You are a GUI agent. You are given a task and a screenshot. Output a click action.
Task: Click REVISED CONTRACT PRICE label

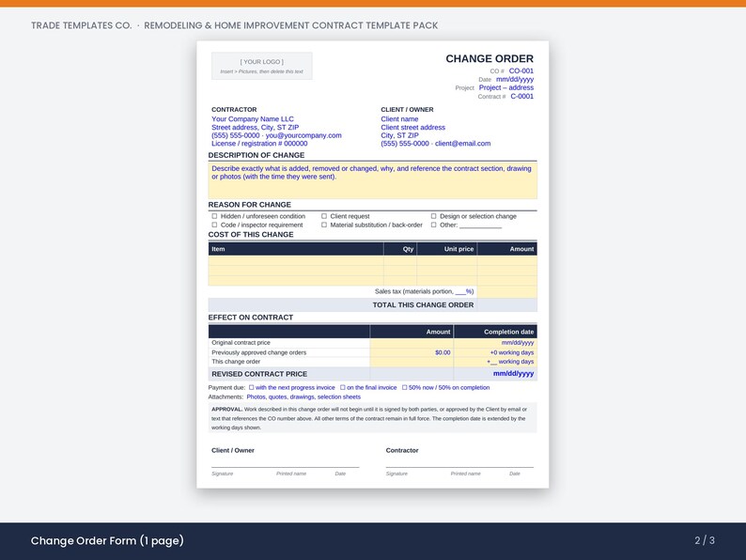click(259, 374)
